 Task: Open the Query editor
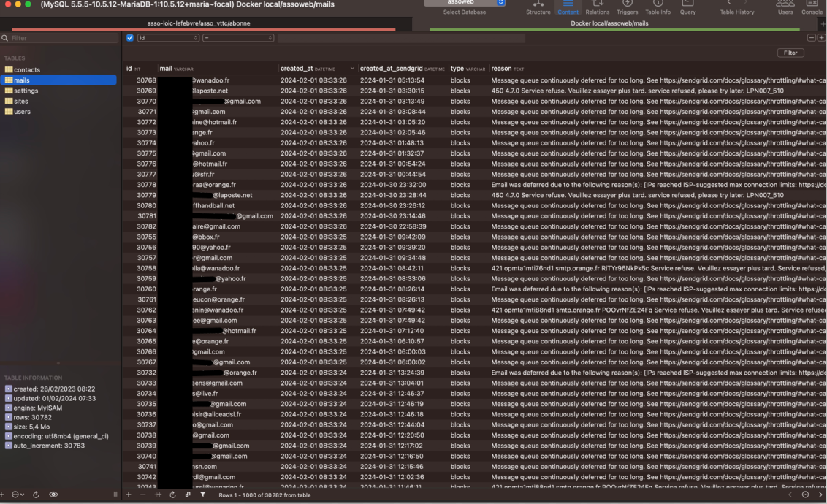(x=687, y=7)
